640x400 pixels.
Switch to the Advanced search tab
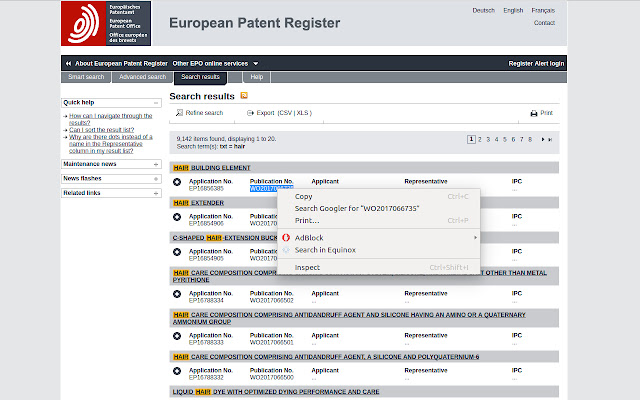142,77
